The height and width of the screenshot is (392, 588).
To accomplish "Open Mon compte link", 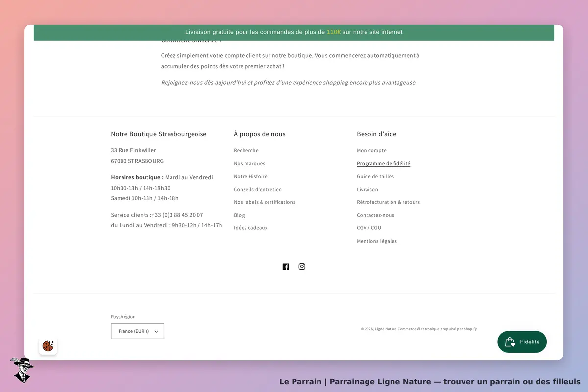I will (371, 151).
